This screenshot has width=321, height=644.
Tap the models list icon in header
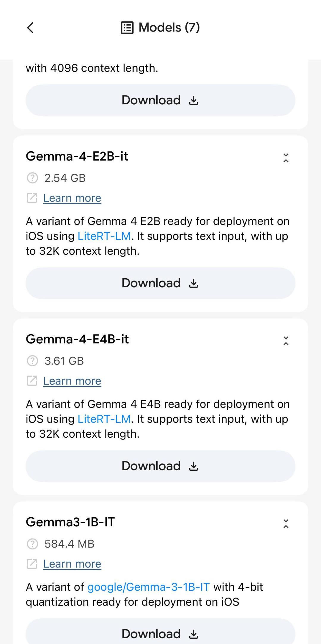pyautogui.click(x=127, y=28)
